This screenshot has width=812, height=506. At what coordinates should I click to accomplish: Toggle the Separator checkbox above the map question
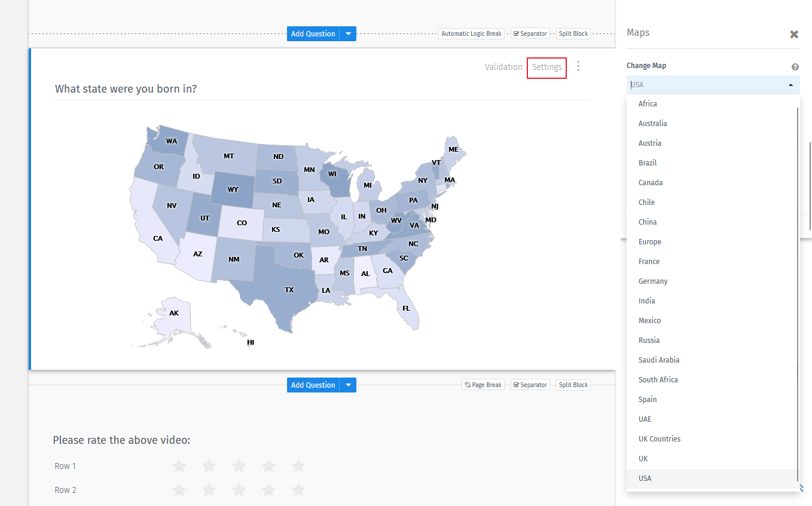tap(517, 34)
